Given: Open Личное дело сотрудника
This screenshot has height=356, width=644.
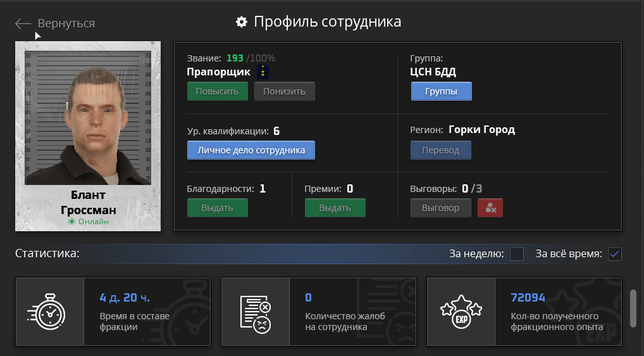Looking at the screenshot, I should pyautogui.click(x=251, y=150).
